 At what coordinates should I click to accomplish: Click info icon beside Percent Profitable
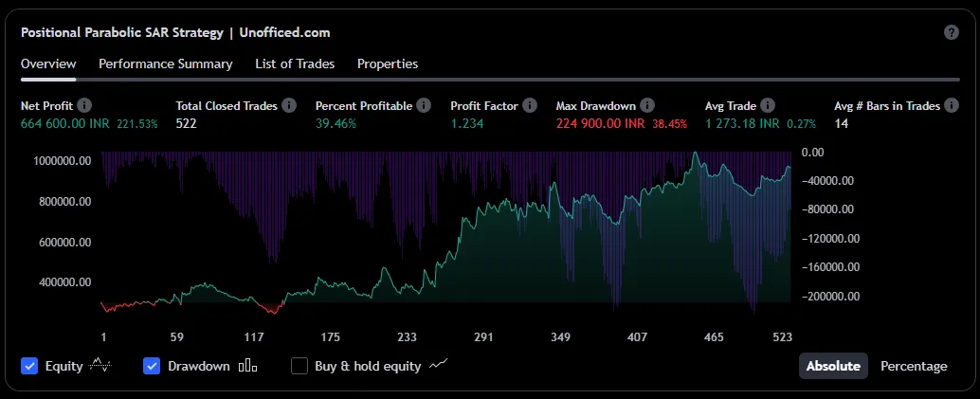tap(424, 106)
